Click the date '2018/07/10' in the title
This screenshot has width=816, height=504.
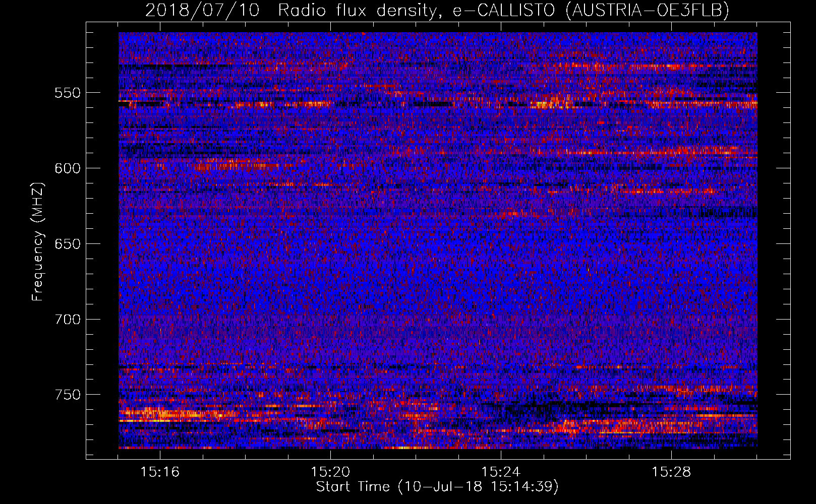[x=202, y=10]
